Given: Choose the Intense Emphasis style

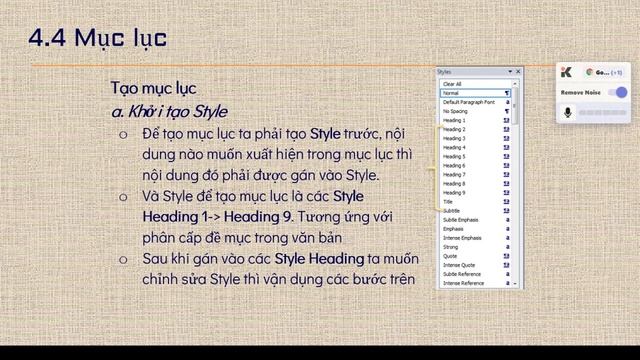Looking at the screenshot, I should click(x=476, y=238).
